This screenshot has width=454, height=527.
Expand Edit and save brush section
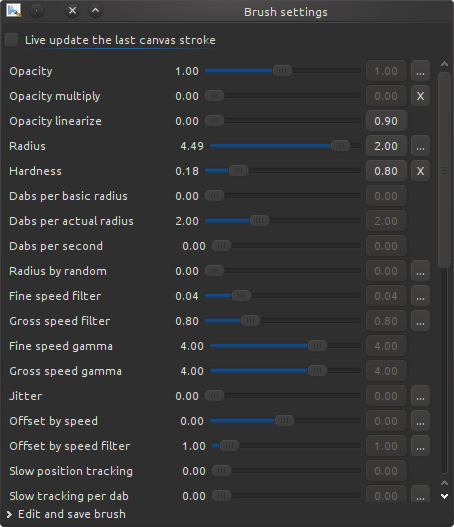(67, 514)
